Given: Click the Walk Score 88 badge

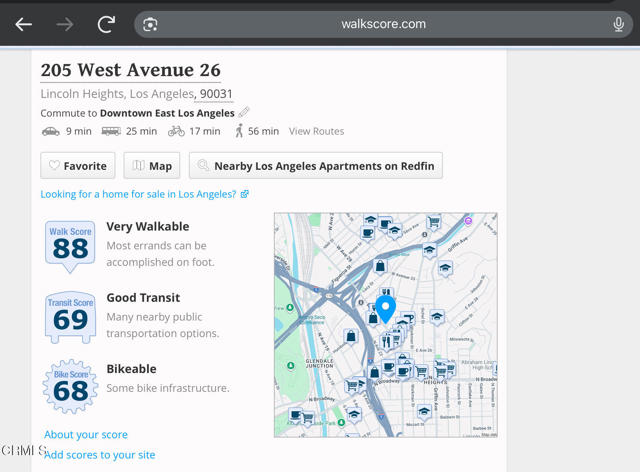Looking at the screenshot, I should [70, 245].
